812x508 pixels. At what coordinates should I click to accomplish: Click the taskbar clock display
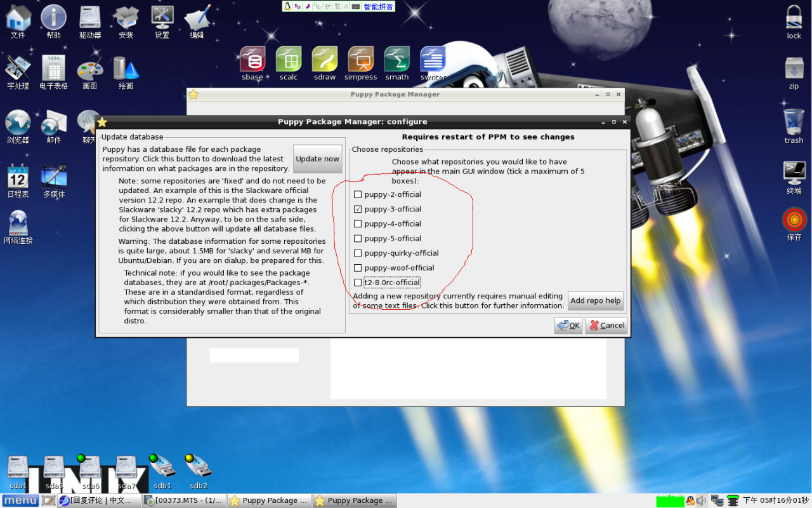pos(776,500)
